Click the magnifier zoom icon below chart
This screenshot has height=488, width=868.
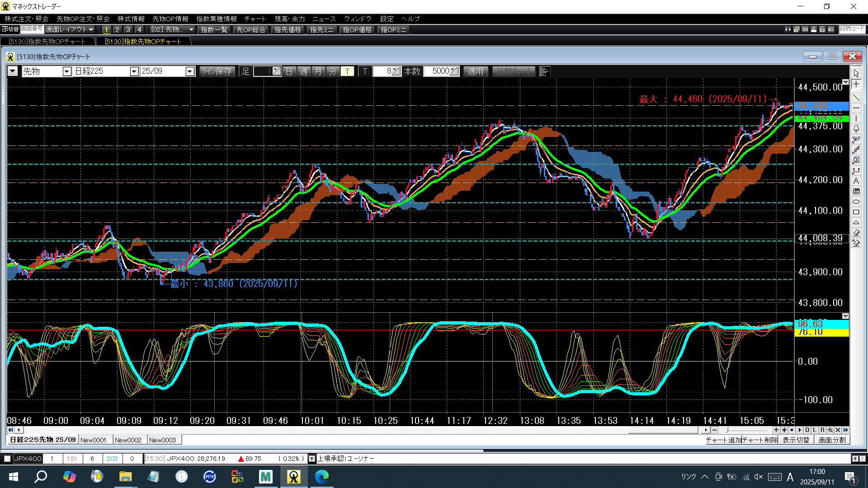point(830,430)
